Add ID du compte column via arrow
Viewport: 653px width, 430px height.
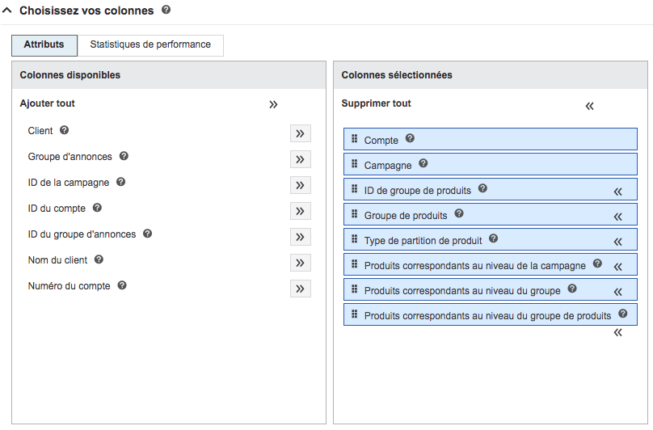coord(299,211)
